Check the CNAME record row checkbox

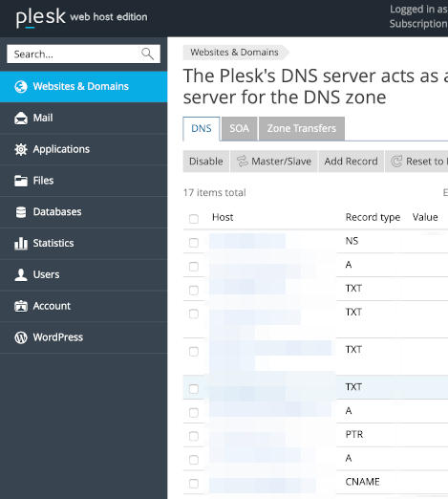tap(194, 484)
